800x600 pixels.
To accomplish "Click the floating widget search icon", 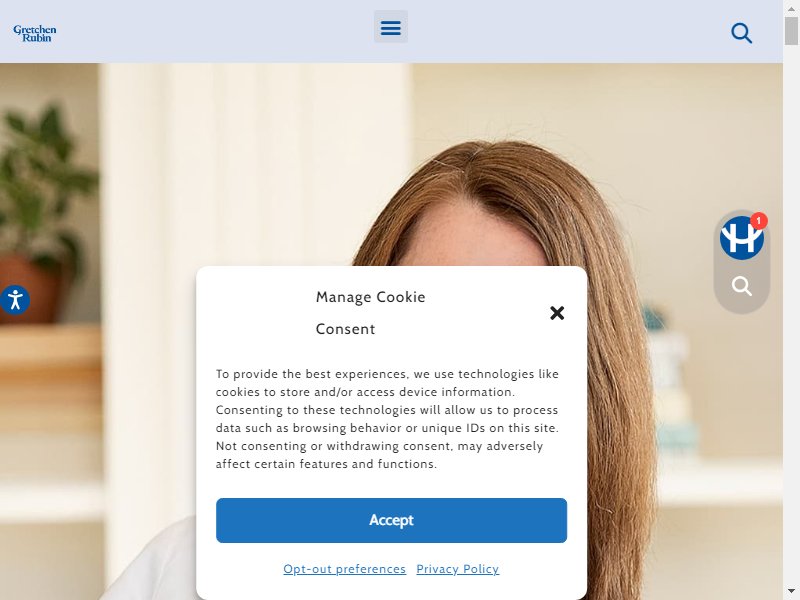I will (741, 286).
